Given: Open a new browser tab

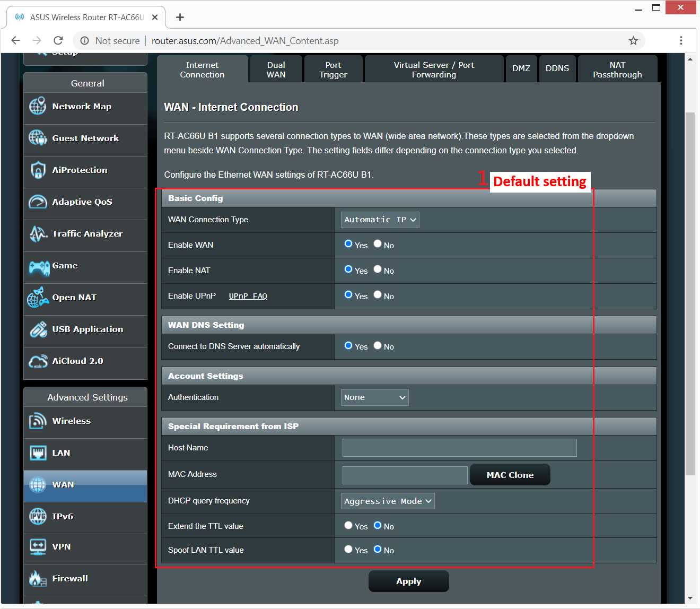Looking at the screenshot, I should [180, 17].
